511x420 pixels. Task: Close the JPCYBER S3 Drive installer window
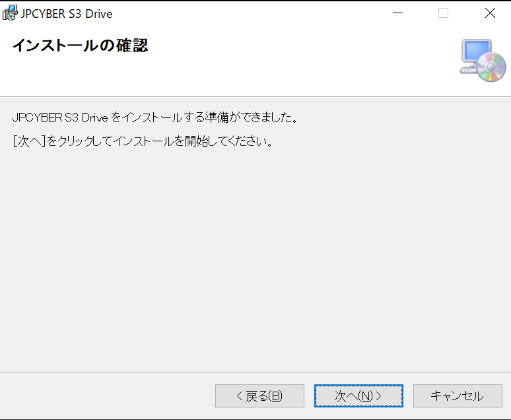[x=490, y=13]
